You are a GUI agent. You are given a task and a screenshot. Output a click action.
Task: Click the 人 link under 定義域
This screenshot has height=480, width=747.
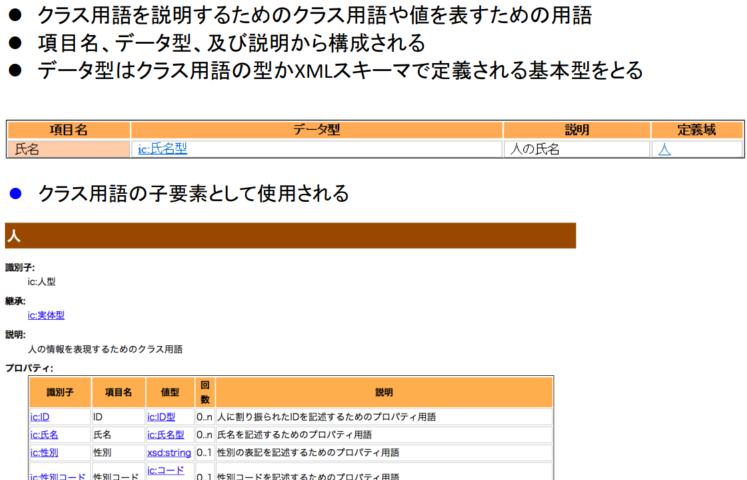click(x=664, y=149)
